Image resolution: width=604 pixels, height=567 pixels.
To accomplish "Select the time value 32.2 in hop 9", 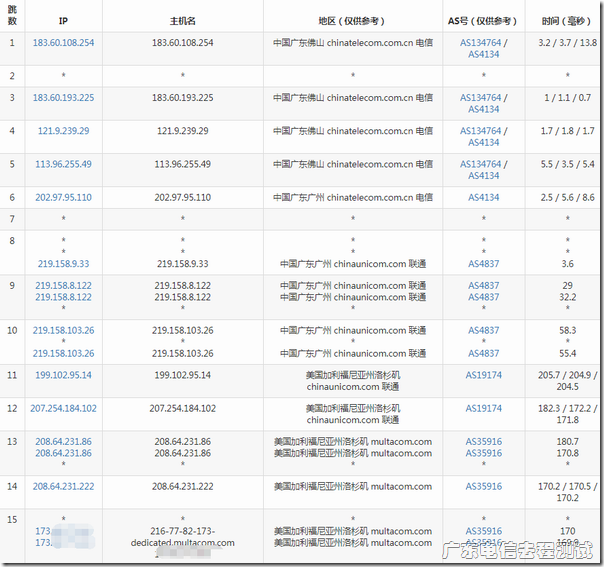I will pyautogui.click(x=567, y=297).
